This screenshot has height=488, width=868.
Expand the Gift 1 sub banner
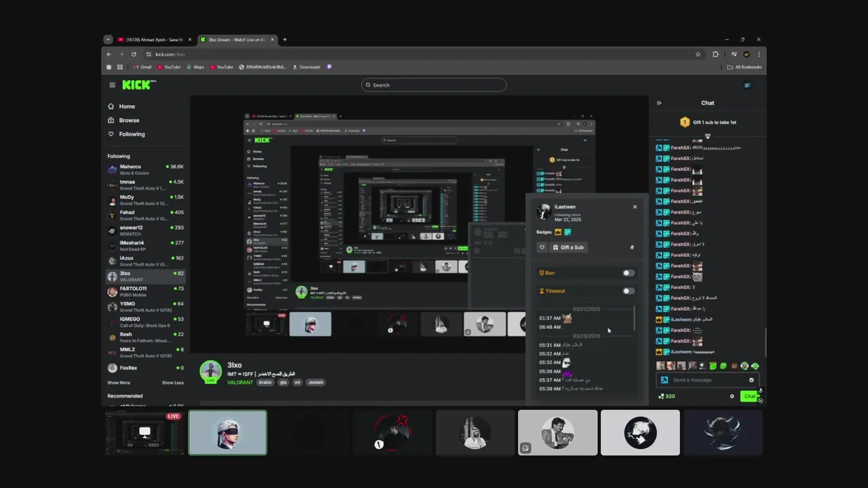pos(707,136)
